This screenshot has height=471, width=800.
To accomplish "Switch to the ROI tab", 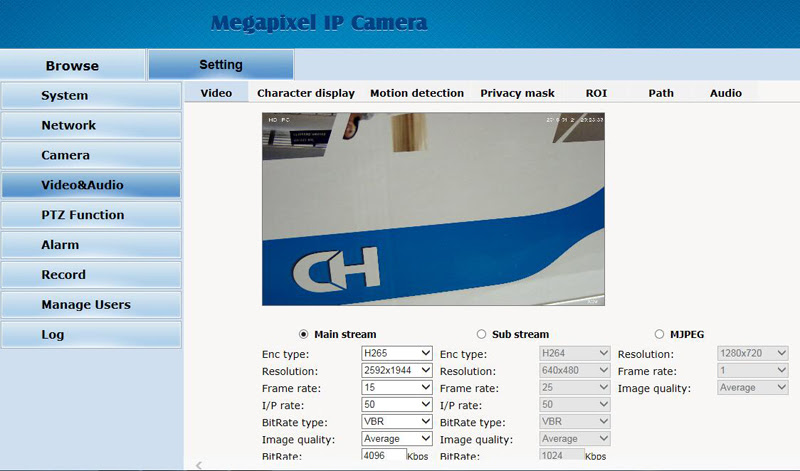I will tap(596, 93).
